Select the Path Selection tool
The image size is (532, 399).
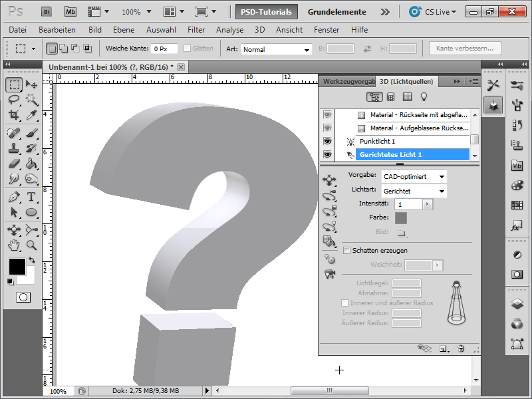(x=14, y=212)
